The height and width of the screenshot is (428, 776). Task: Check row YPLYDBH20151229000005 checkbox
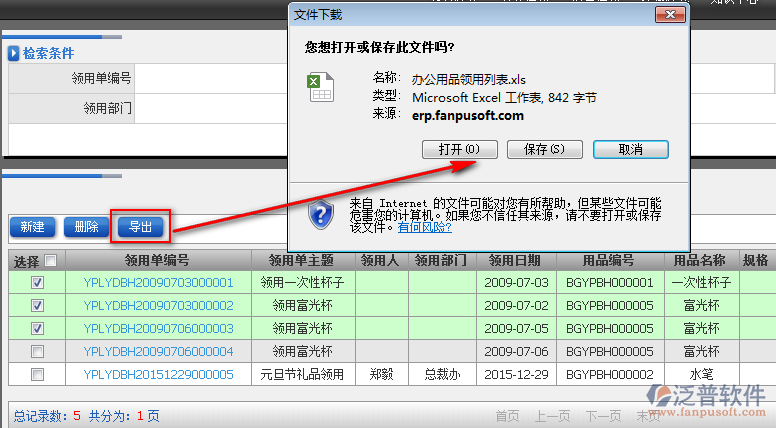click(x=37, y=375)
